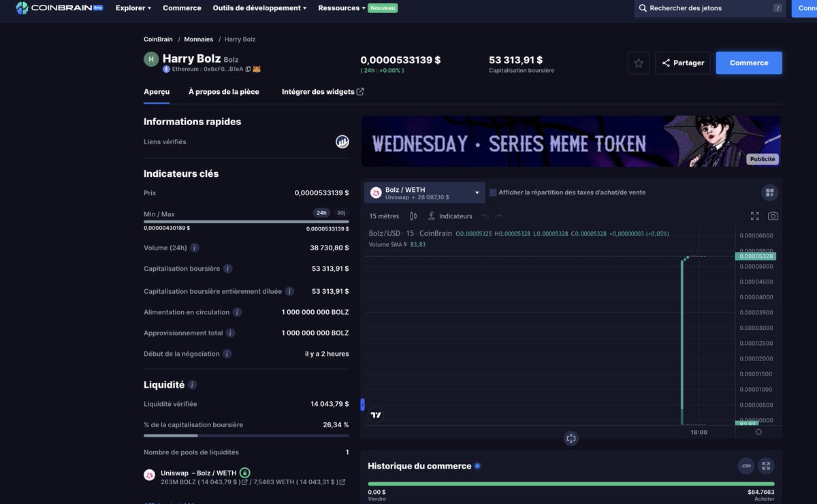Click the 0.00005328 price label on axis

[x=755, y=256]
